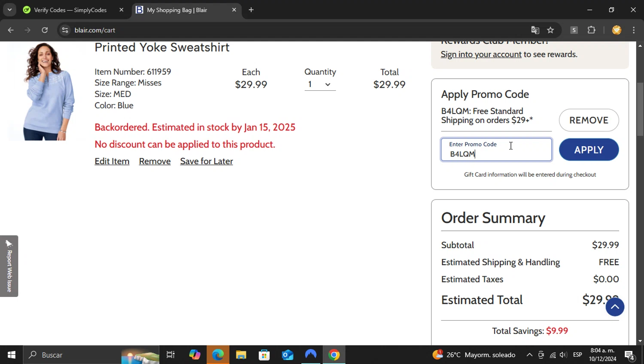Click the Buscar taskbar search box
Viewport: 644px width, 364px height.
click(x=91, y=355)
